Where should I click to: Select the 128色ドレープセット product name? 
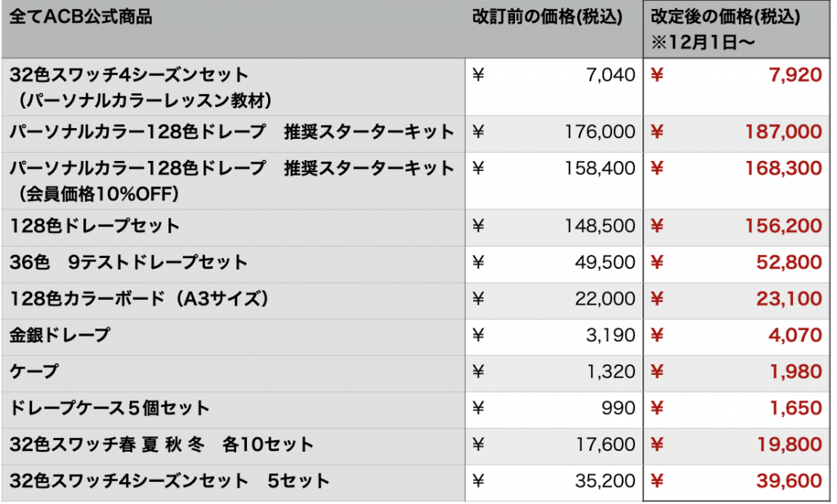[95, 226]
